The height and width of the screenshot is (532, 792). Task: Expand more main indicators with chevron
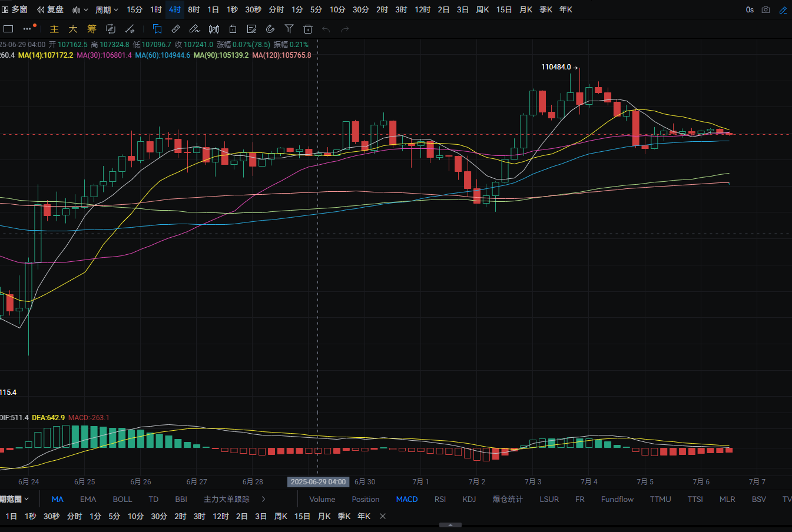(263, 499)
